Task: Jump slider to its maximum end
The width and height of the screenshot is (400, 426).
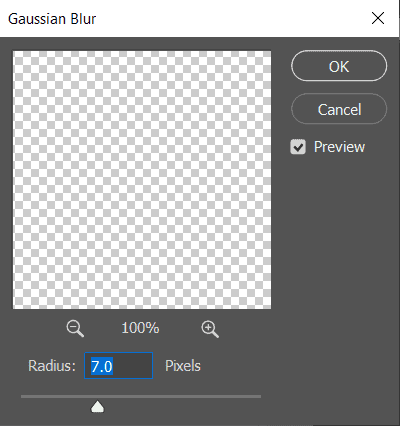Action: (x=259, y=397)
